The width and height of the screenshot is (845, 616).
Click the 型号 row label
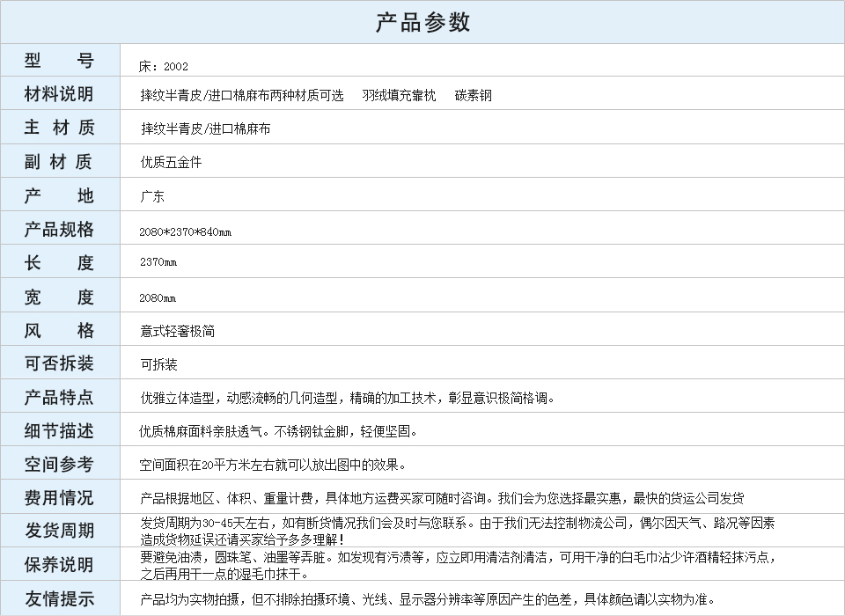pos(59,61)
